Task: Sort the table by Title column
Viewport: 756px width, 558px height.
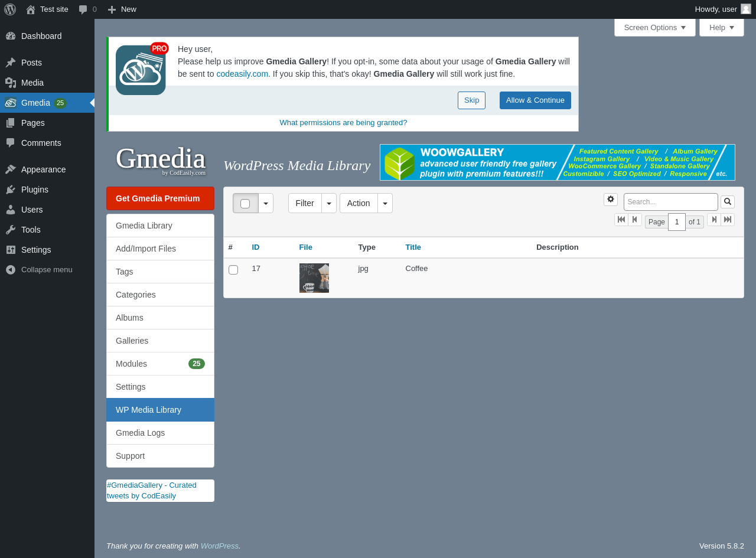Action: (413, 247)
